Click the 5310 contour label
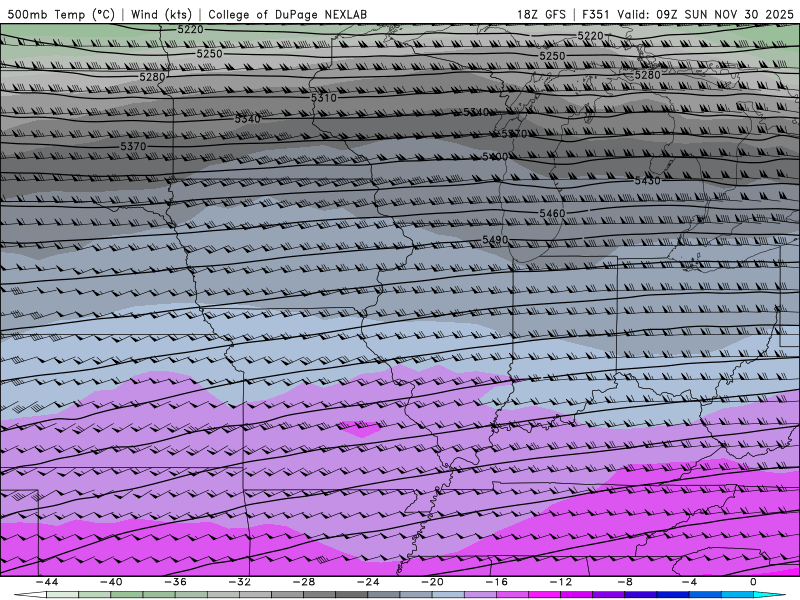This screenshot has height=600, width=800. pos(324,97)
